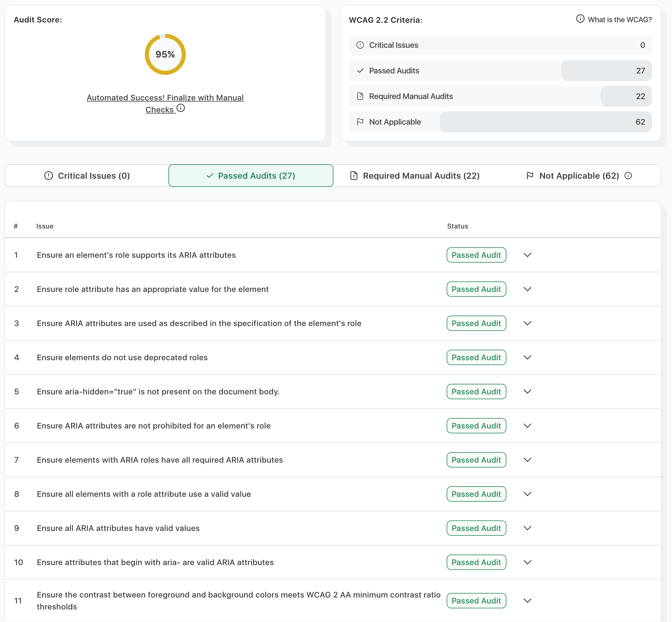Click info icon next to Not Applicable (62) tab
This screenshot has width=672, height=622.
tap(628, 176)
